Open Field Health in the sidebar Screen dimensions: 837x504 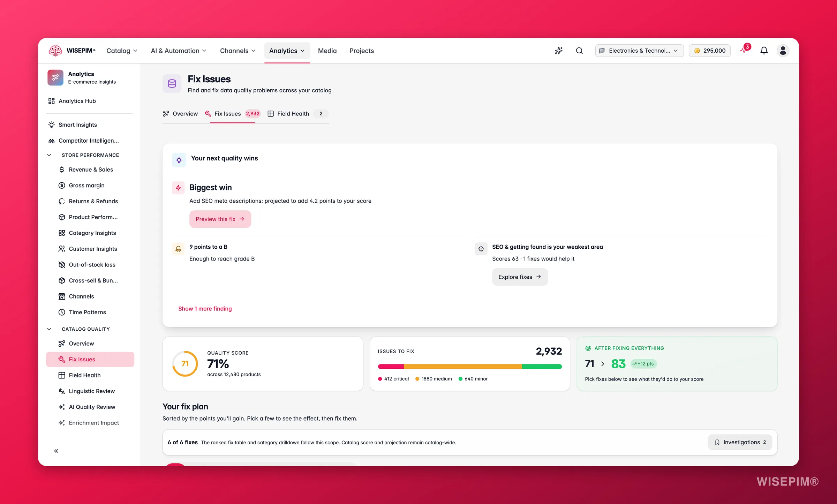(x=90, y=375)
